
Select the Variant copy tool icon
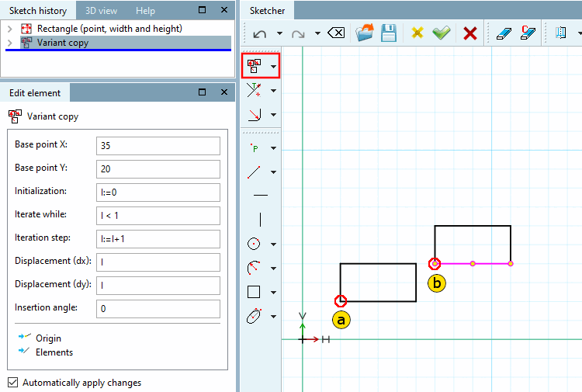(255, 66)
